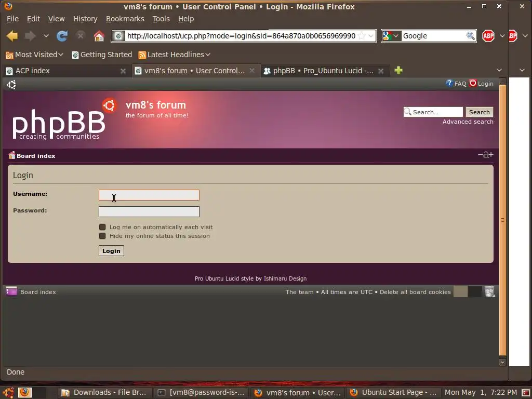Click the phpBB logo in the header
The image size is (532, 399).
point(59,124)
